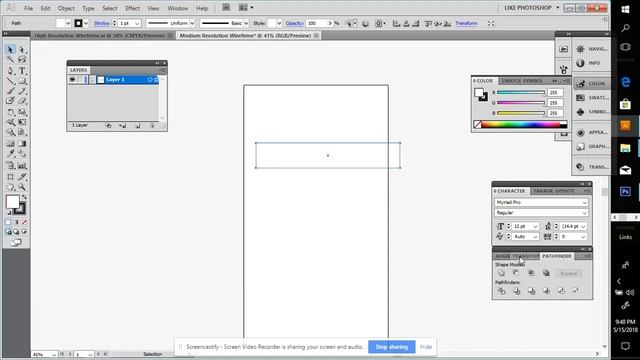Switch to High Resolution Wireframe document tab
The image size is (640, 360).
pyautogui.click(x=100, y=36)
